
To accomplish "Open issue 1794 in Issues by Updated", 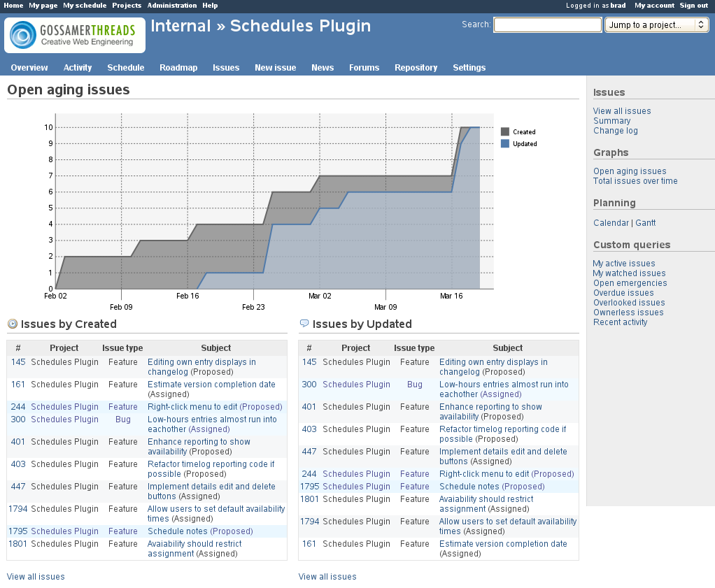I will pos(310,522).
